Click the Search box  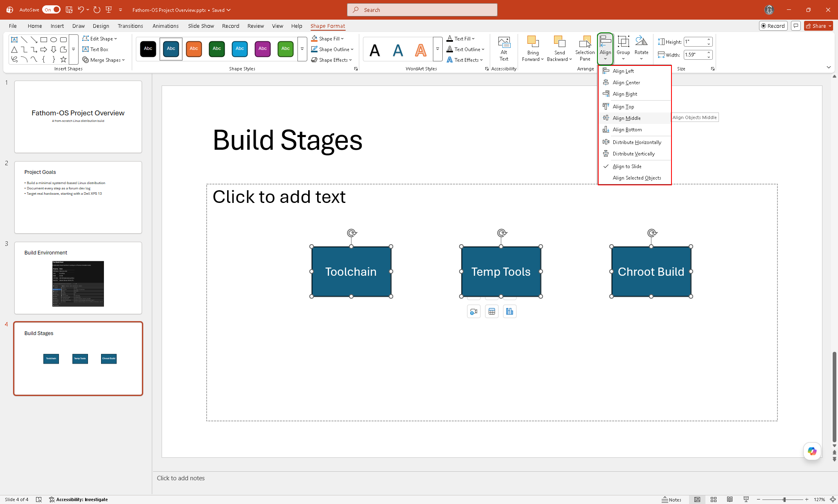[422, 10]
